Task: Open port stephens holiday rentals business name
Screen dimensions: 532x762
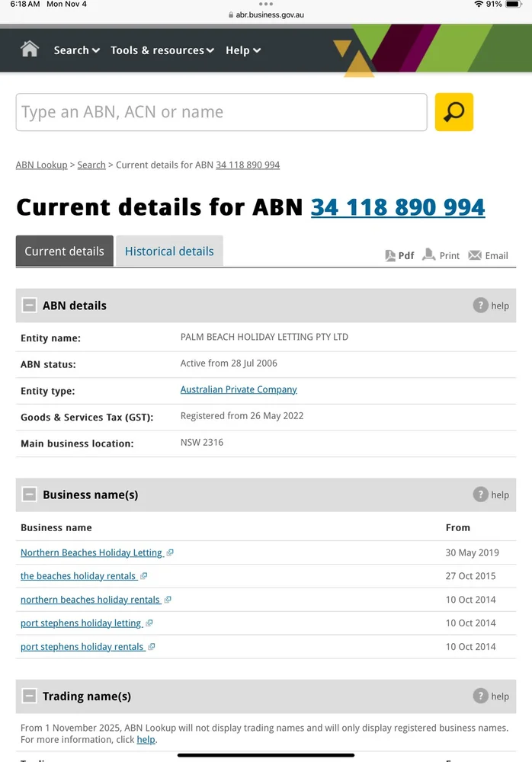Action: coord(82,647)
